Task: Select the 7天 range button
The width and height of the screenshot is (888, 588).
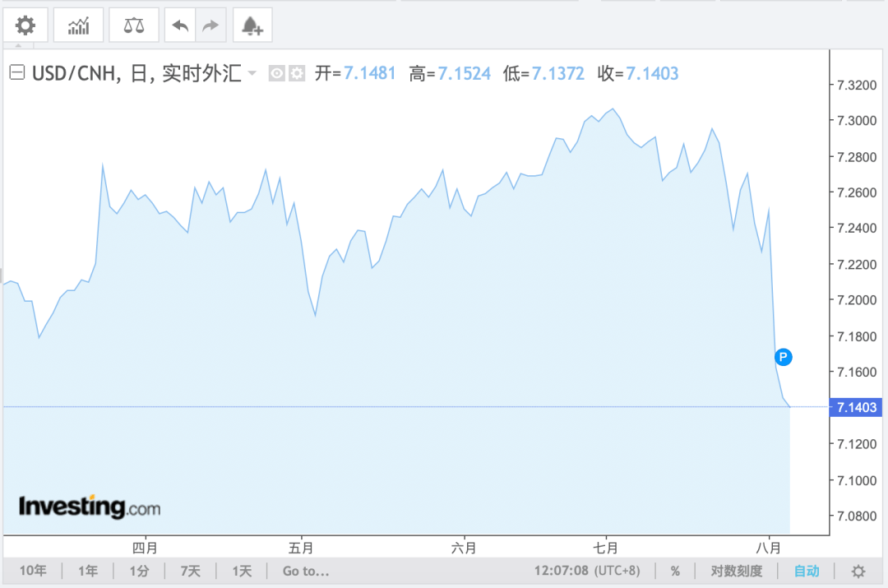Action: point(190,572)
